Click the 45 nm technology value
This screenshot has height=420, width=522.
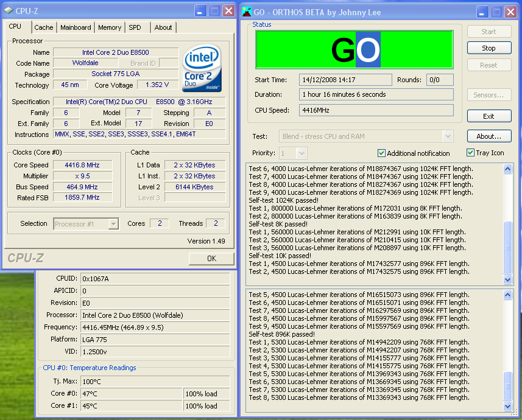(x=70, y=85)
